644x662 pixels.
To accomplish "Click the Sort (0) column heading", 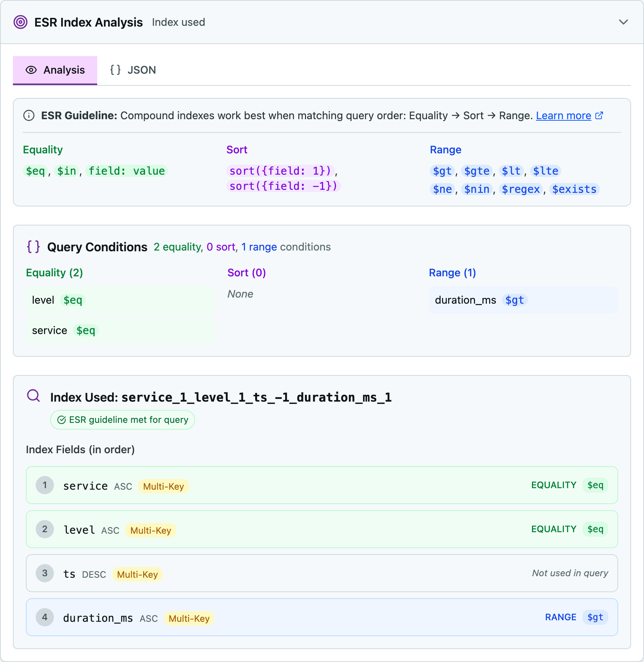I will pyautogui.click(x=246, y=273).
